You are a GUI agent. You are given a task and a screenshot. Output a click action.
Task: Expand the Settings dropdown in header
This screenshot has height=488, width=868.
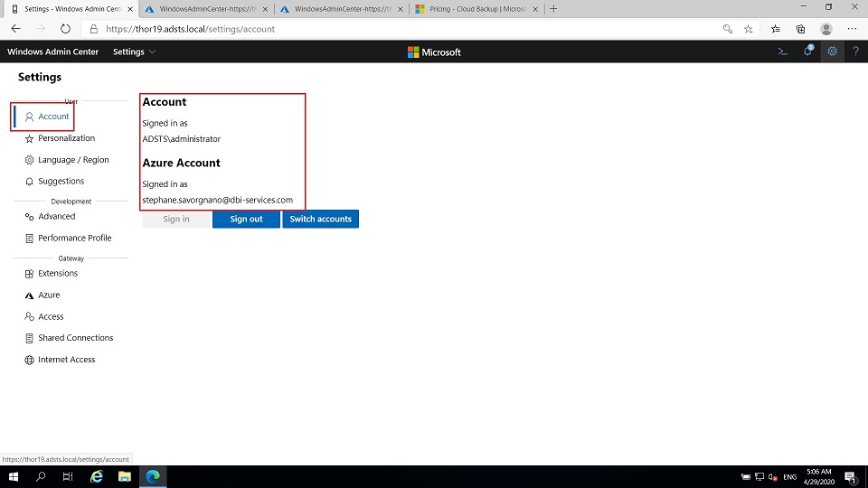[134, 52]
